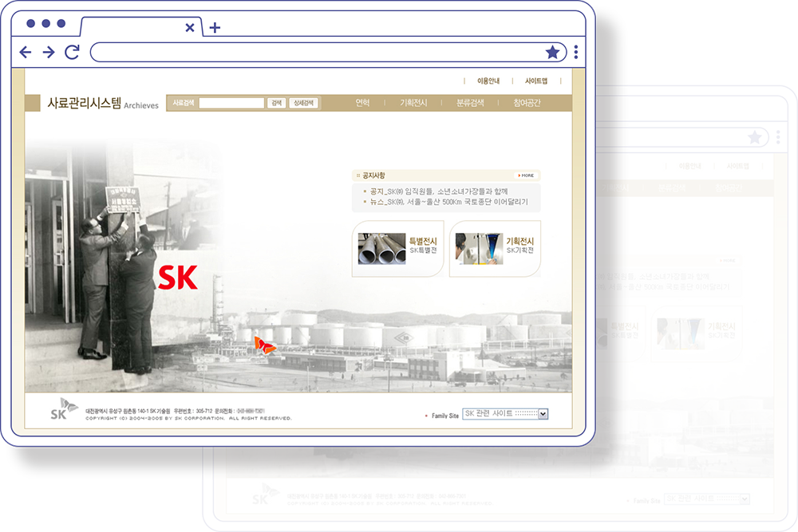Image resolution: width=798 pixels, height=532 pixels.
Task: Click the browser back arrow
Action: click(x=26, y=51)
